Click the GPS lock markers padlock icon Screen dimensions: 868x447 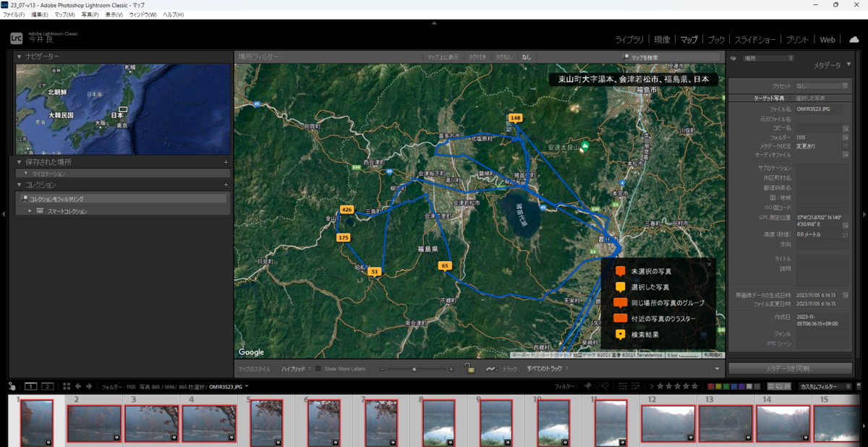point(471,369)
